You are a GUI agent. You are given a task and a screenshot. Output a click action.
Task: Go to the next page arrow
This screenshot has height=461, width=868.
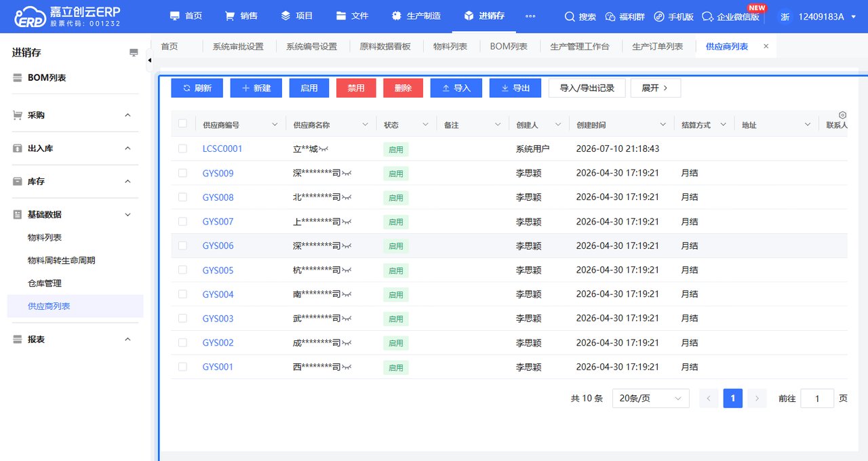pos(757,398)
